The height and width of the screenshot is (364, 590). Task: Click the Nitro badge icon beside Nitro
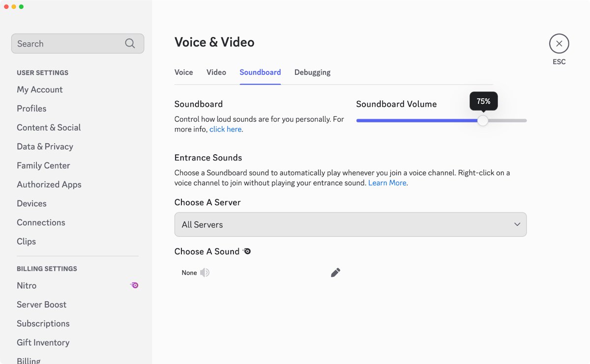coord(134,285)
